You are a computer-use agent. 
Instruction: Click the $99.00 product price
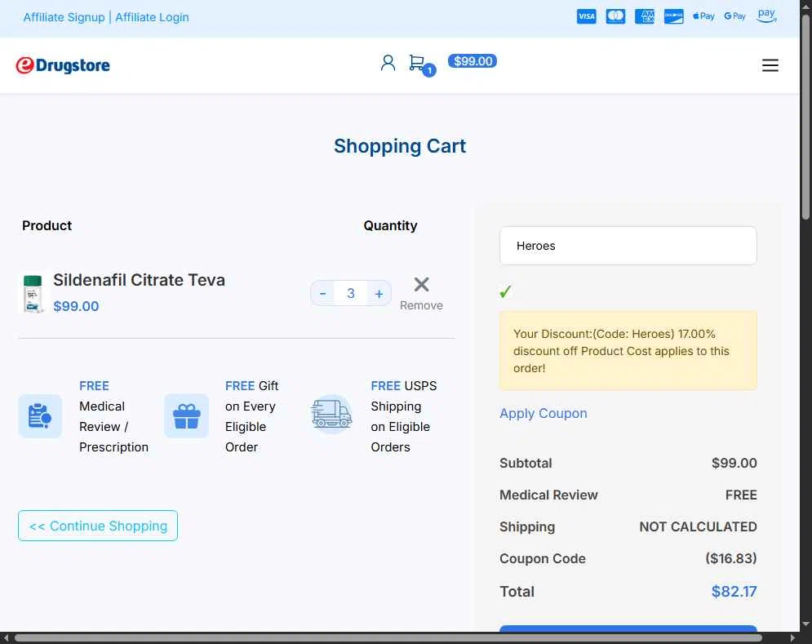tap(76, 306)
